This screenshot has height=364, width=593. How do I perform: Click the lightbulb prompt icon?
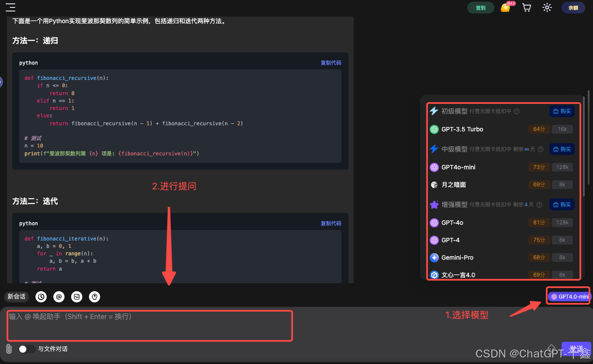coord(94,297)
